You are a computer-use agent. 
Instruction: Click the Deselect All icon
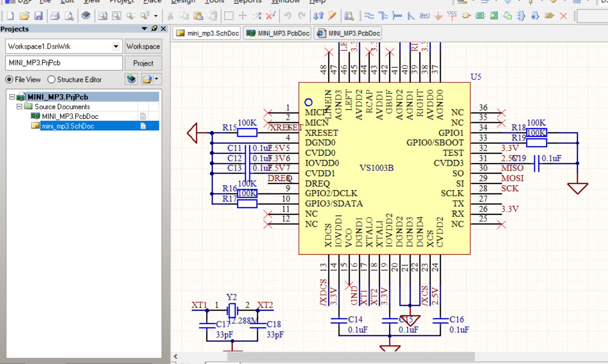pos(257,16)
